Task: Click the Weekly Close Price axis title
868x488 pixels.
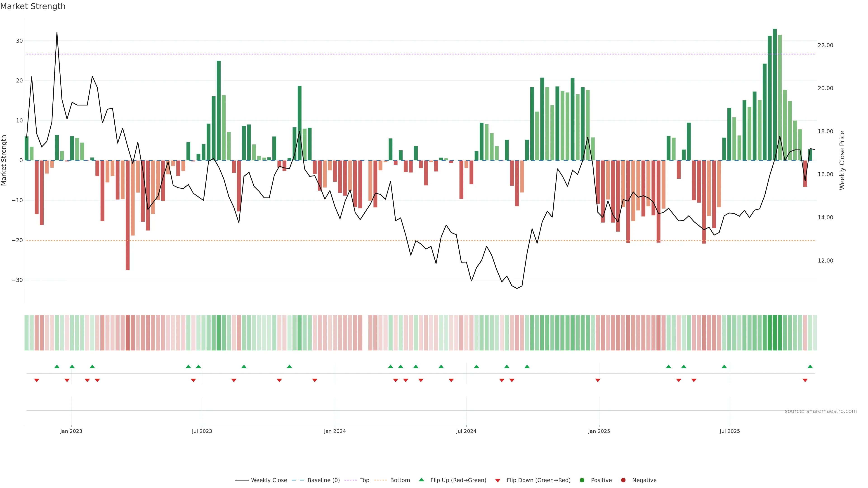Action: point(842,160)
